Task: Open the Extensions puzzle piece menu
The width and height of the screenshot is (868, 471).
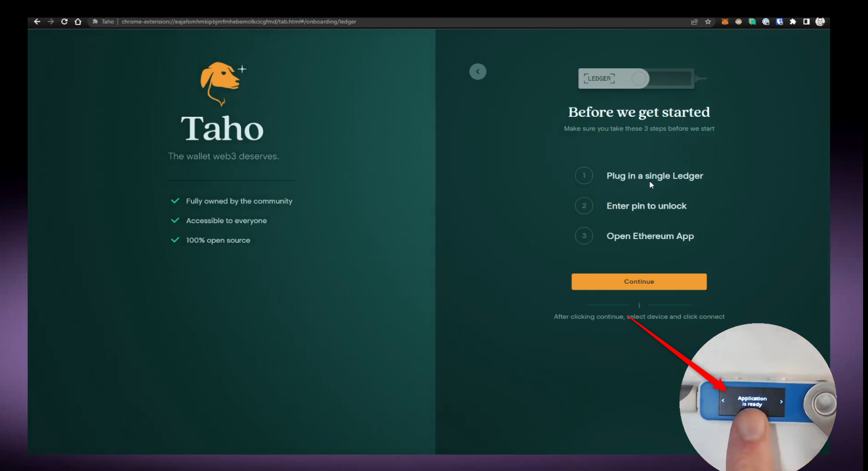Action: click(793, 22)
